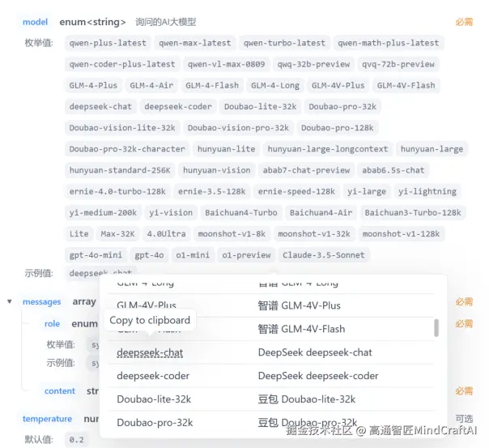Click the content parameter name
Viewport: 489px width, 448px height.
point(60,391)
